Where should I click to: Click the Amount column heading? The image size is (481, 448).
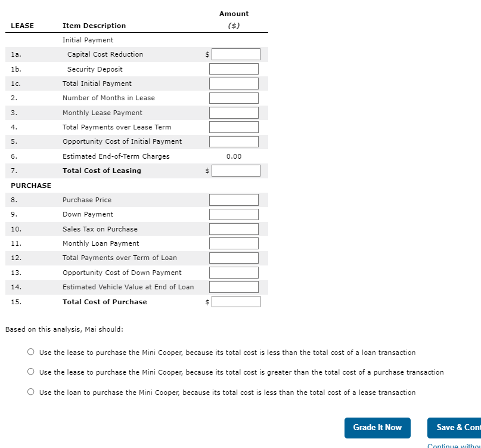234,14
